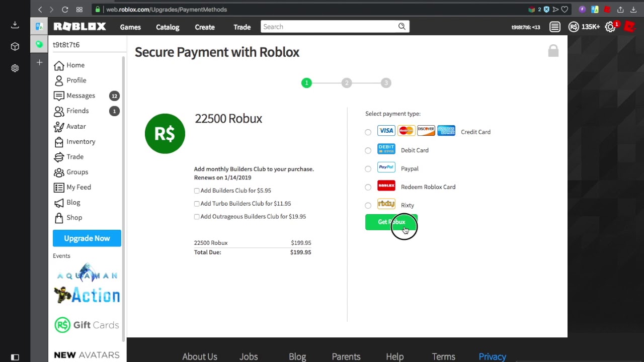Image resolution: width=644 pixels, height=362 pixels.
Task: Open the Terms footer link
Action: tap(443, 356)
